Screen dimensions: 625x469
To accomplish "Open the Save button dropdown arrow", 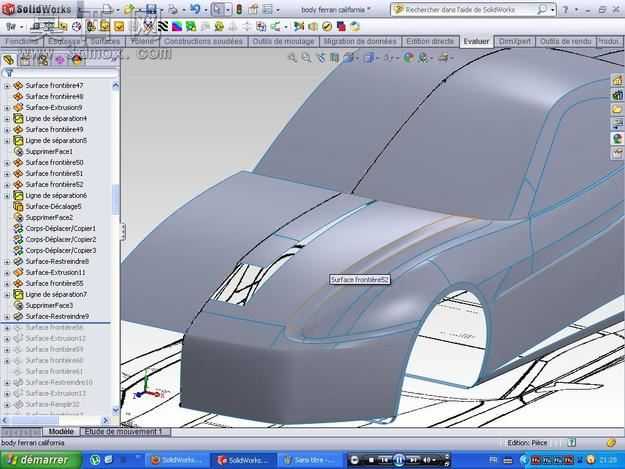I will 161,10.
